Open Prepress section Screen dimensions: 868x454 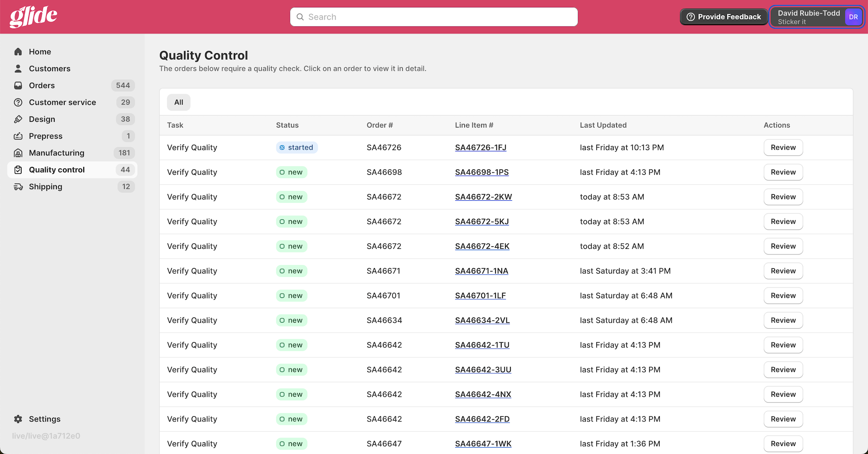72,136
